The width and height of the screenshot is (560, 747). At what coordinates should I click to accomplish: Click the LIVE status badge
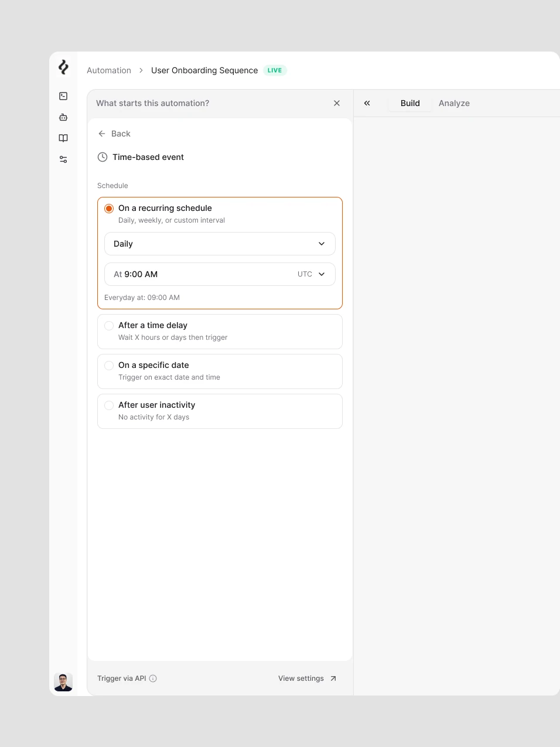coord(275,70)
